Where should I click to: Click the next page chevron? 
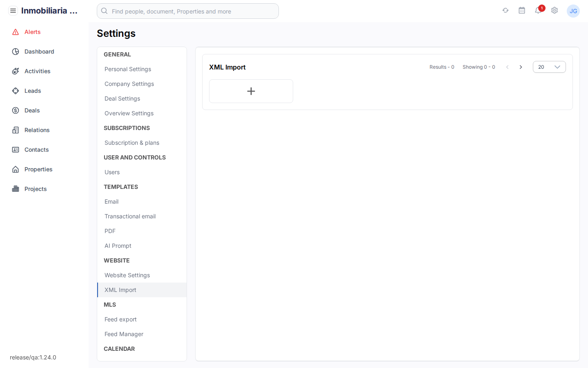click(521, 67)
